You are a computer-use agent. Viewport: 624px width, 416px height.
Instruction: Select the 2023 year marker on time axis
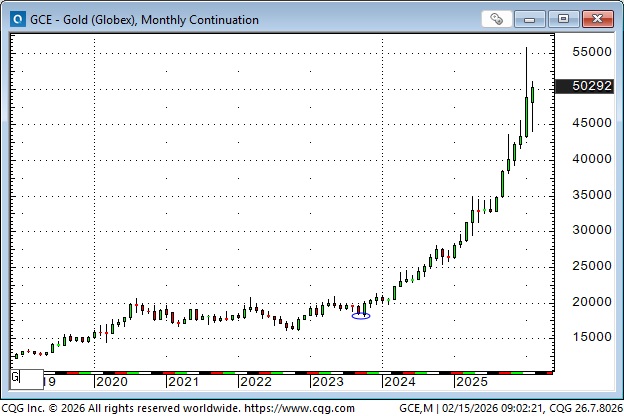click(x=327, y=381)
